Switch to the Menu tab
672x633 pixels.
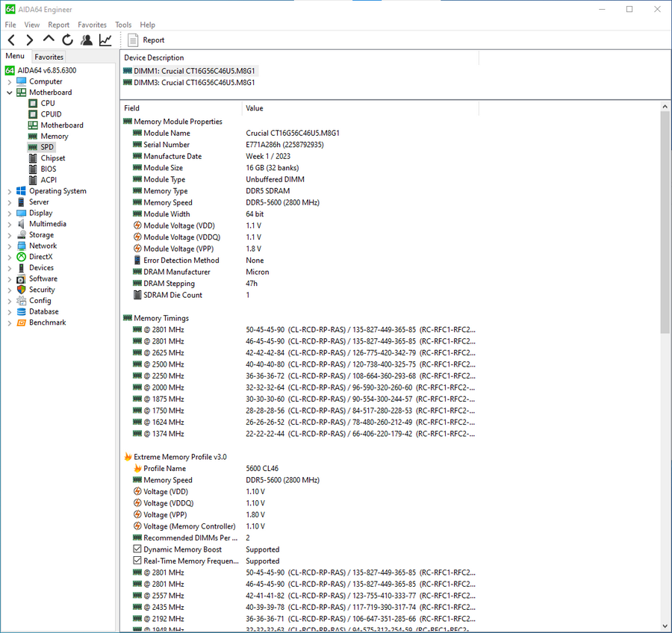click(15, 56)
